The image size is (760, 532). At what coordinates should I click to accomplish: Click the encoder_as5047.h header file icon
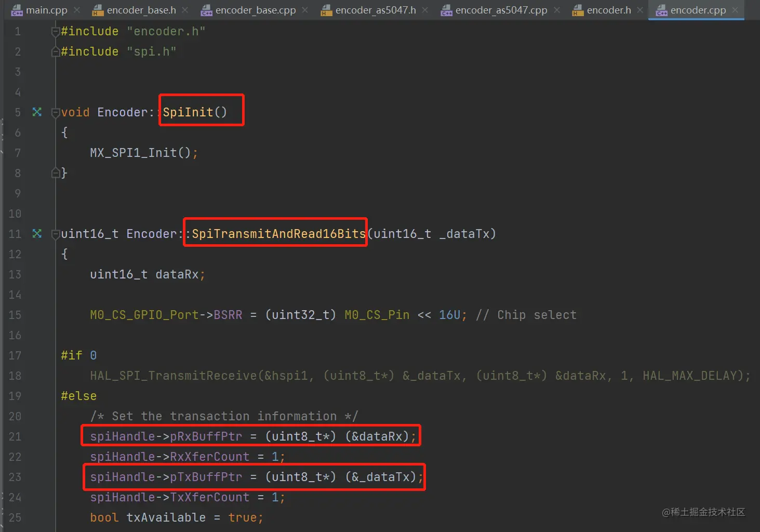(326, 10)
